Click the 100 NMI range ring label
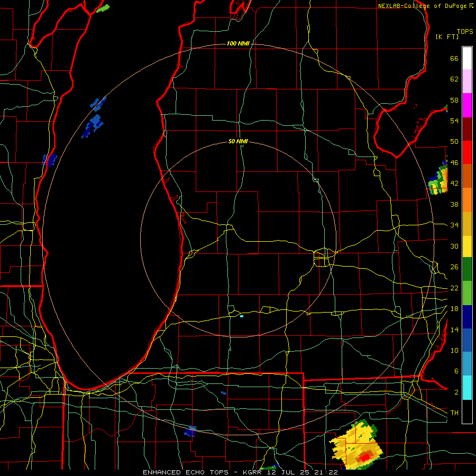476x476 pixels. 238,44
